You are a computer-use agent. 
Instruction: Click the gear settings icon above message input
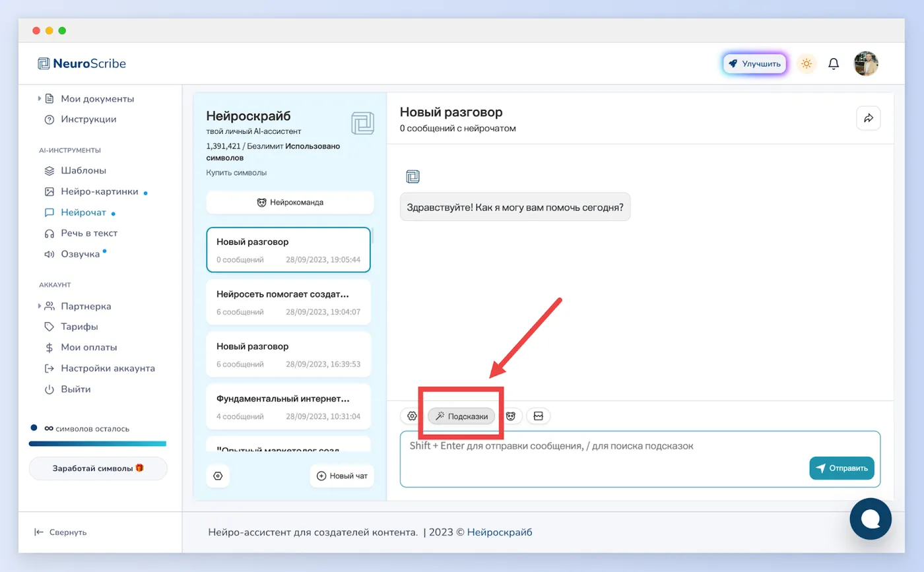click(412, 416)
